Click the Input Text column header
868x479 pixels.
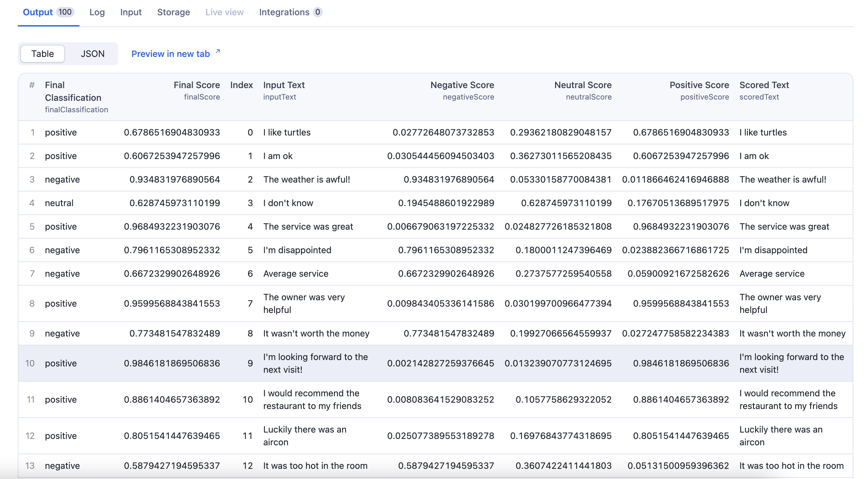(x=284, y=91)
